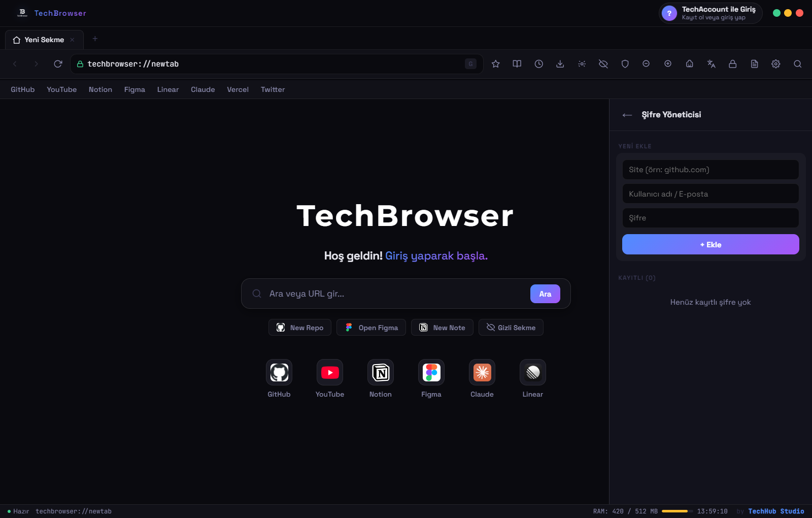Click the green window control dot
The width and height of the screenshot is (812, 518).
pos(776,13)
